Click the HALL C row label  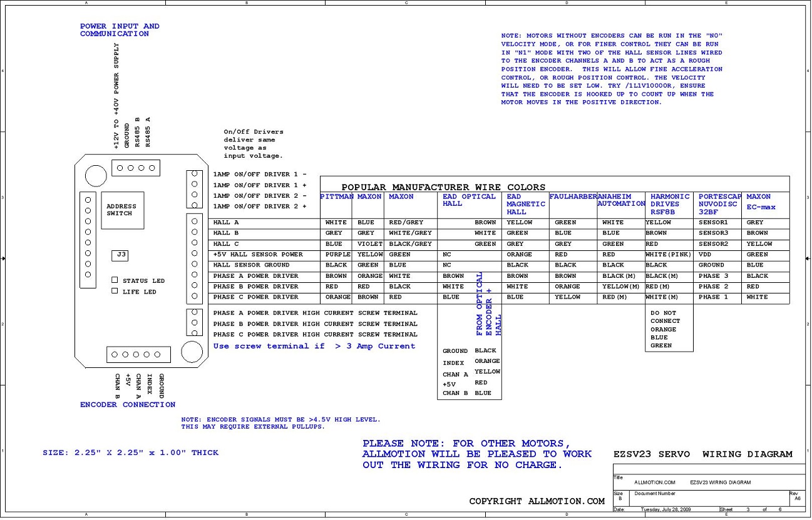tap(226, 243)
